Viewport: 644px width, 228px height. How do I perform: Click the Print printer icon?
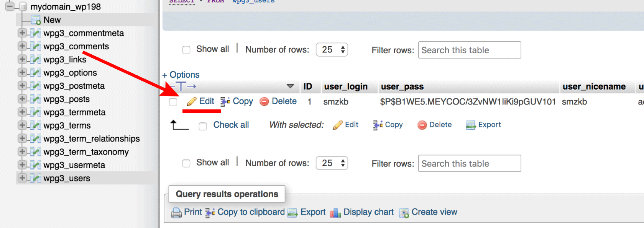tap(176, 213)
